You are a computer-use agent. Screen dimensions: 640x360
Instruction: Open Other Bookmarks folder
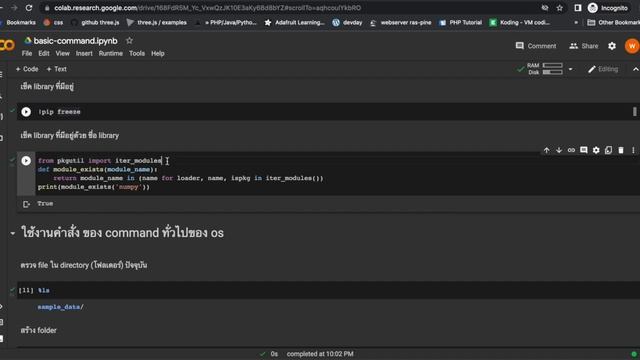tap(613, 22)
